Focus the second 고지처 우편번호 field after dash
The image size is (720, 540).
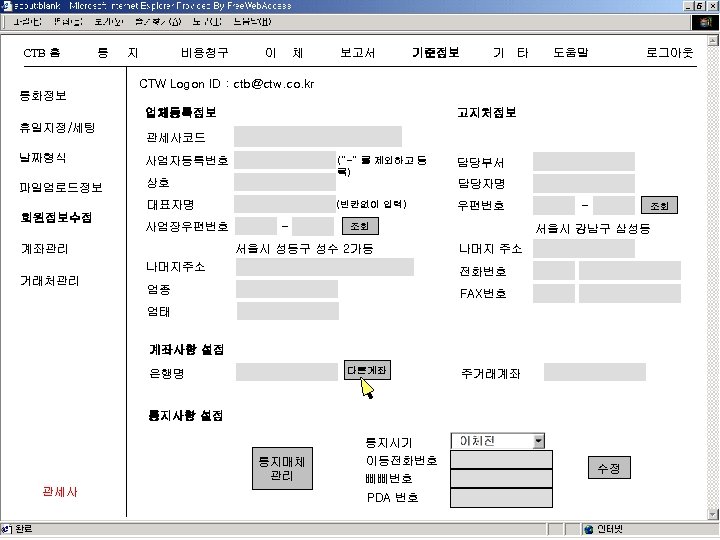tap(614, 206)
